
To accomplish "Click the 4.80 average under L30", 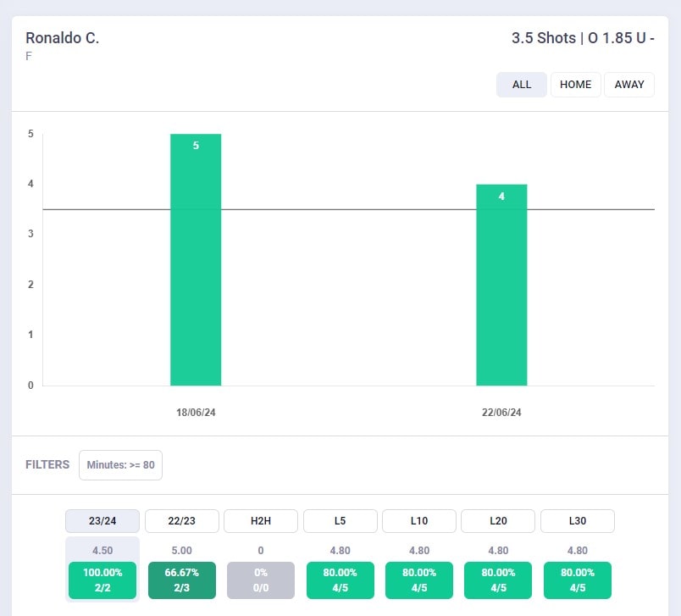I will click(578, 551).
